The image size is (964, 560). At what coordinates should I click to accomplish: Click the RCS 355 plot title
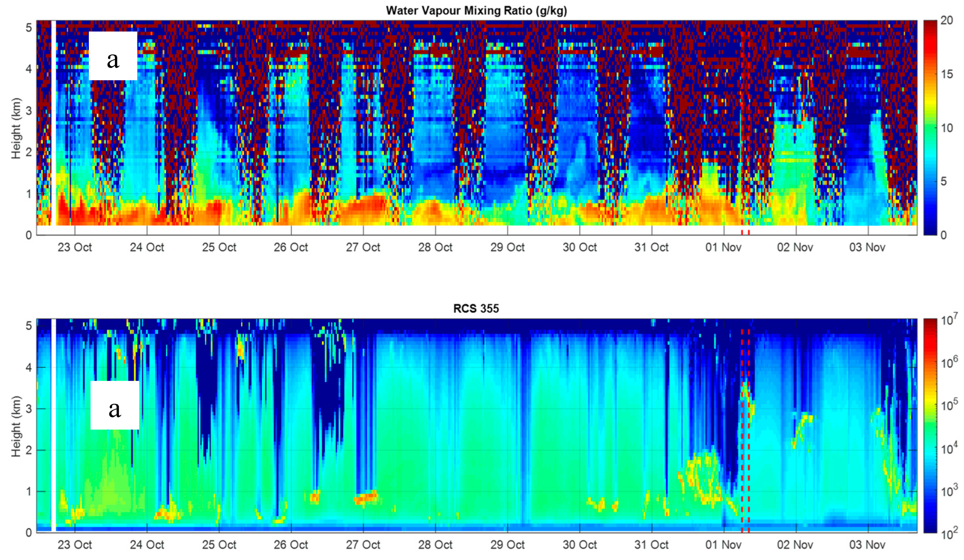pos(476,308)
